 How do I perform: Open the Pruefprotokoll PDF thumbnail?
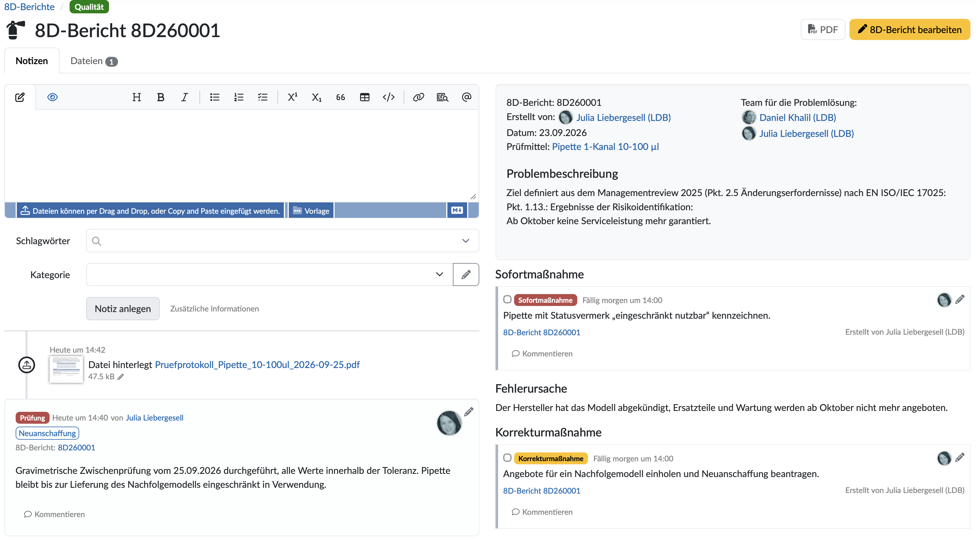pos(66,369)
